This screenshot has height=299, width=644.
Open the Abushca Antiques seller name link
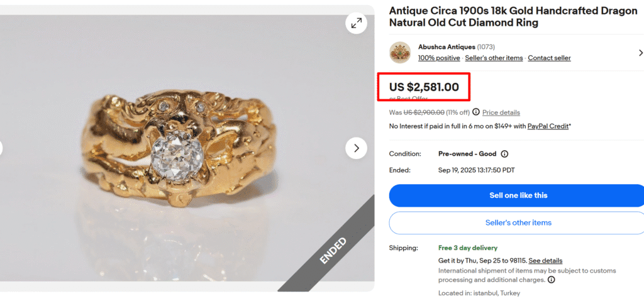pyautogui.click(x=447, y=46)
